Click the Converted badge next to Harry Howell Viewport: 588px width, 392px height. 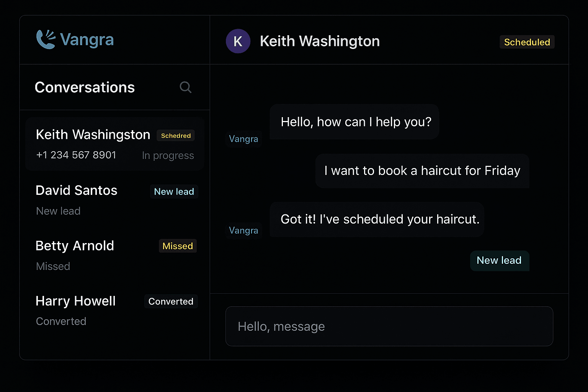pos(171,301)
